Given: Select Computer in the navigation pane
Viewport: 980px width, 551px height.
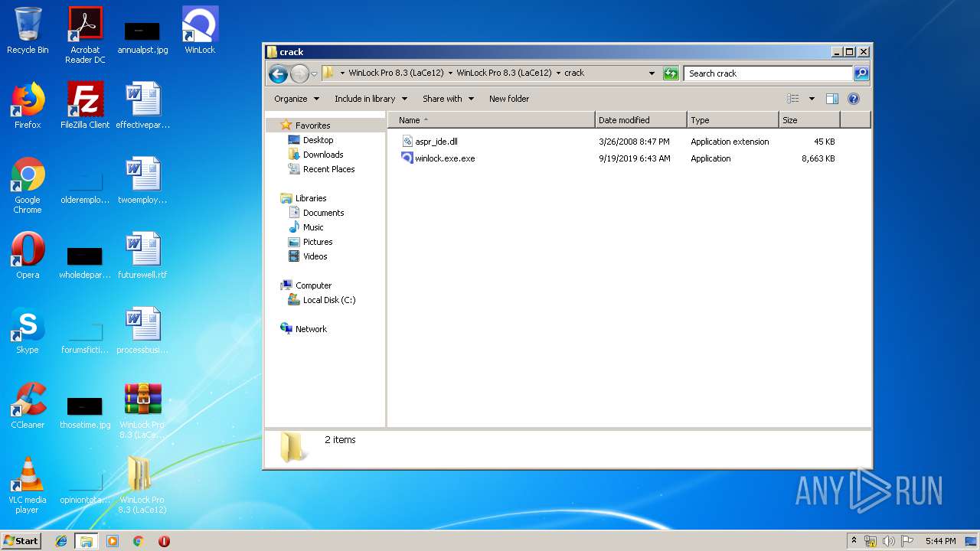Looking at the screenshot, I should (313, 285).
